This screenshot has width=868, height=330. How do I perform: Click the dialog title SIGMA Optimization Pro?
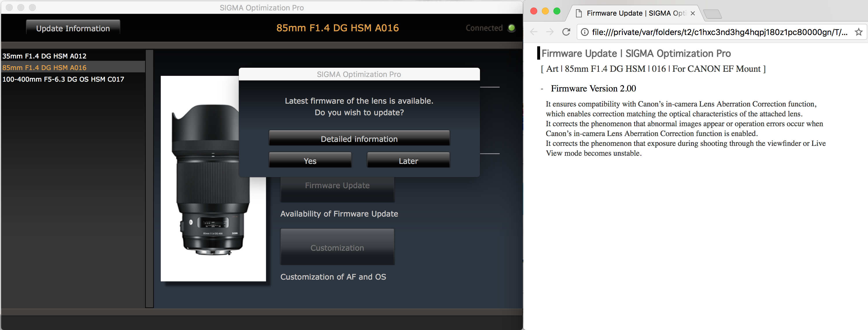click(359, 74)
